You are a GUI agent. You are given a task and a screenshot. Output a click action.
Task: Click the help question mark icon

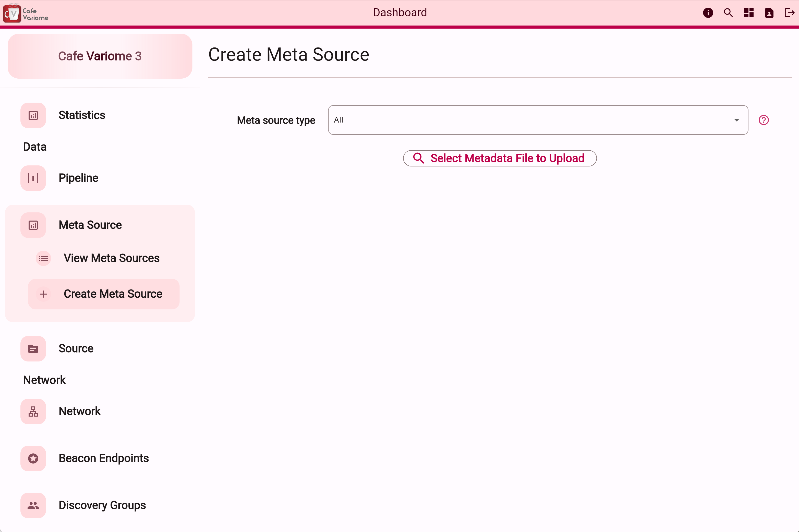pyautogui.click(x=764, y=120)
